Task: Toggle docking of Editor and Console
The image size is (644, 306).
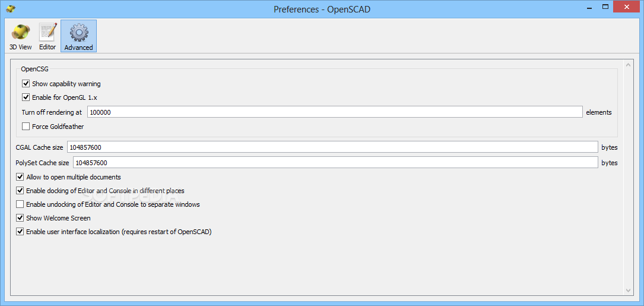Action: click(20, 191)
